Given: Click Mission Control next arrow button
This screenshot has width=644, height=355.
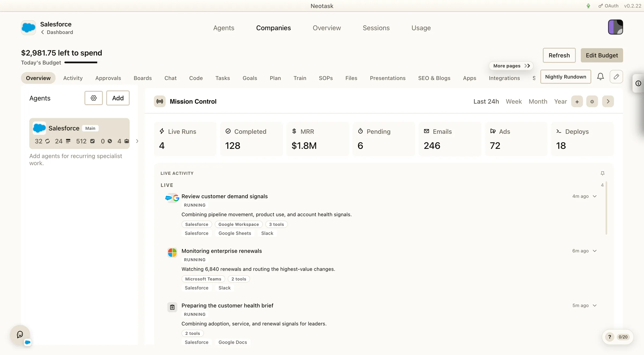Looking at the screenshot, I should (608, 102).
